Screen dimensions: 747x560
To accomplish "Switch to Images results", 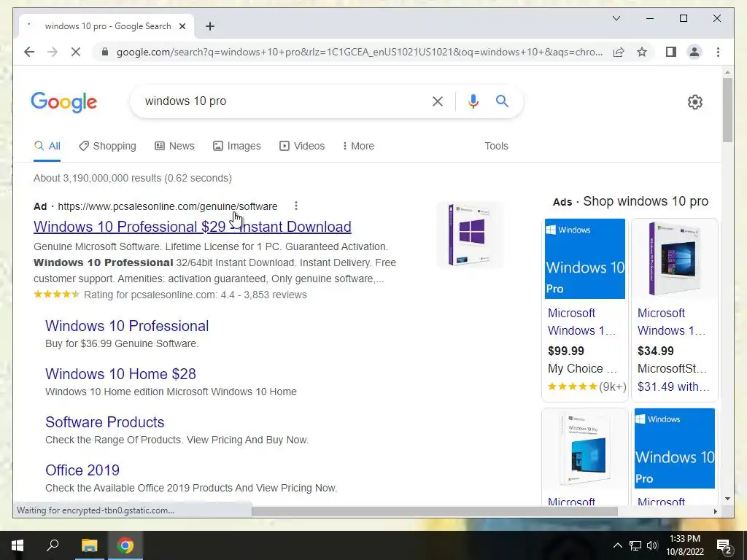I will point(237,146).
